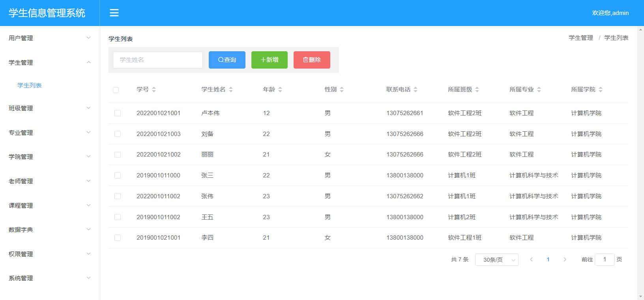Viewport: 644px width, 300px height.
Task: Click the red 删除 button
Action: click(312, 60)
